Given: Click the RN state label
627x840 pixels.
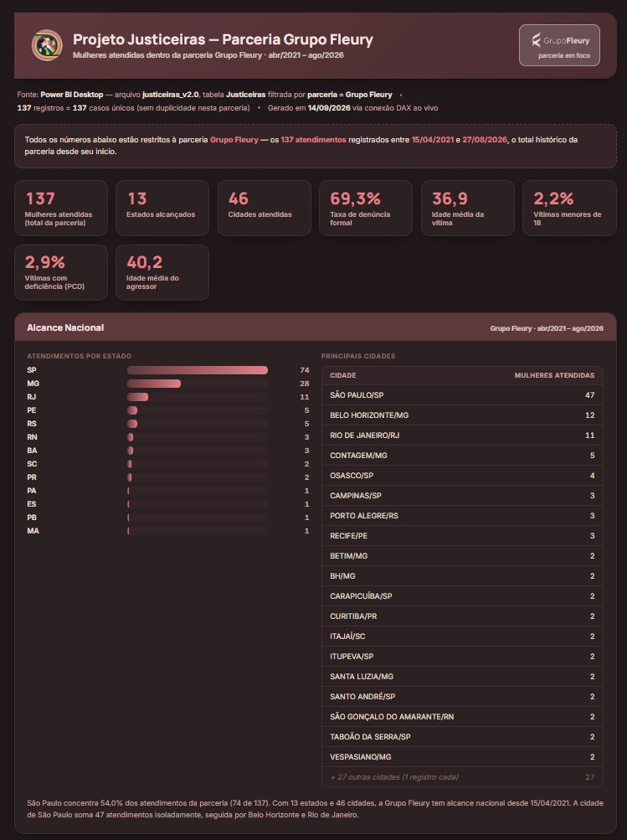Looking at the screenshot, I should tap(32, 437).
